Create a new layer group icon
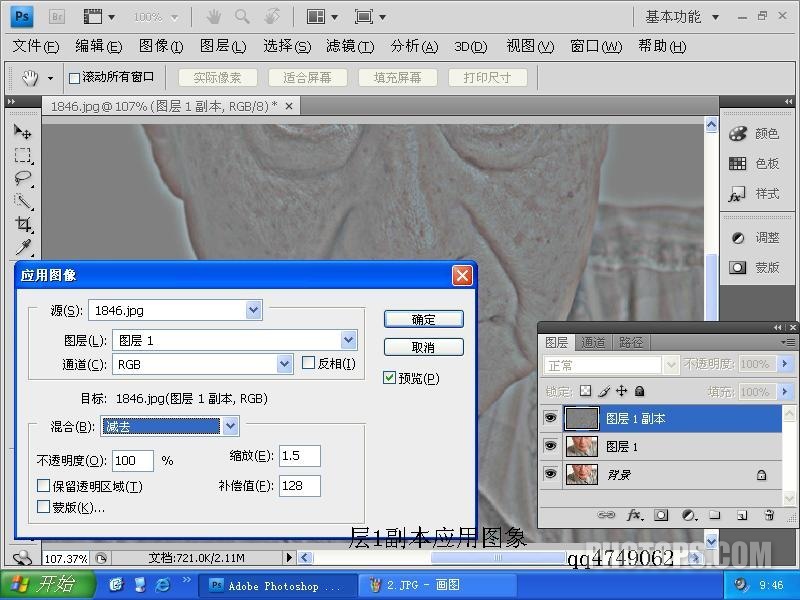800x600 pixels. tap(715, 515)
